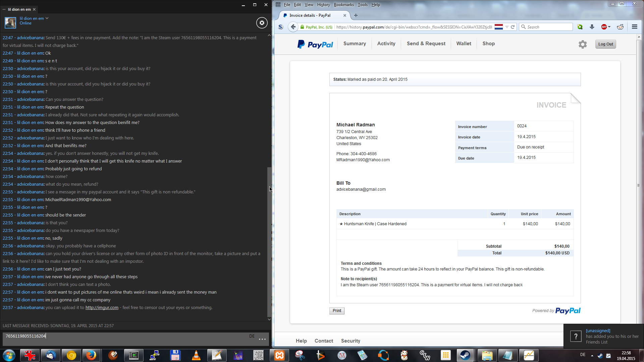Click Firefox back arrow button

(x=293, y=27)
